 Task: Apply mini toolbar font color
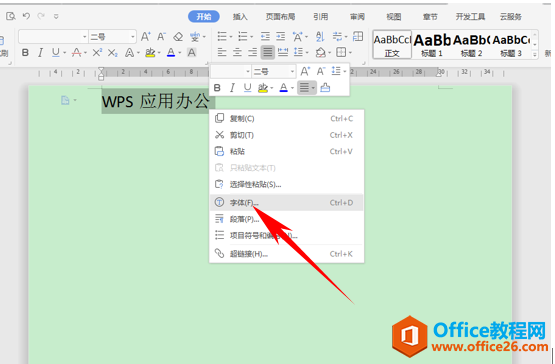(284, 87)
